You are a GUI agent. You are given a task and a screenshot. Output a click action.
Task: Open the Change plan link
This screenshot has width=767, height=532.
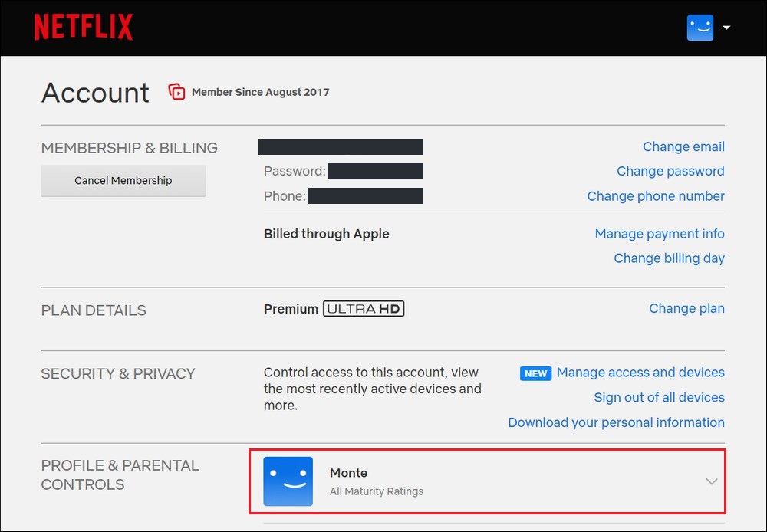point(686,308)
